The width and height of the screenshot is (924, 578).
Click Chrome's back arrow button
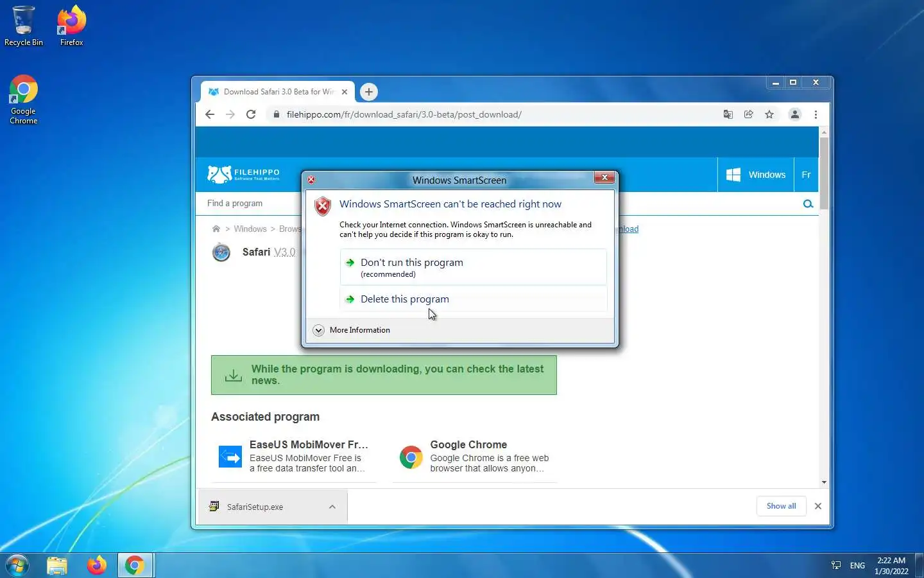pos(210,114)
